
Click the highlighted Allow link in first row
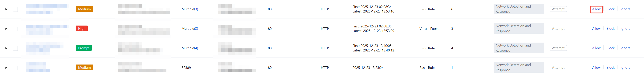596,9
